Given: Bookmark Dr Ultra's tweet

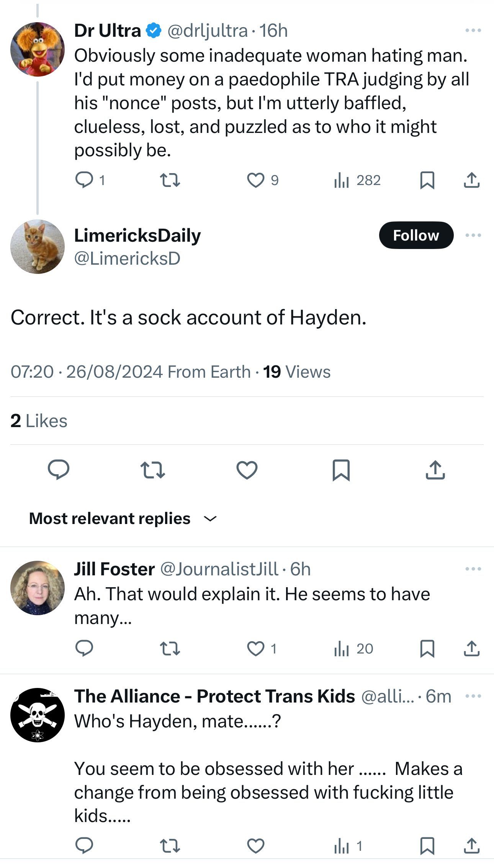Looking at the screenshot, I should tap(427, 180).
